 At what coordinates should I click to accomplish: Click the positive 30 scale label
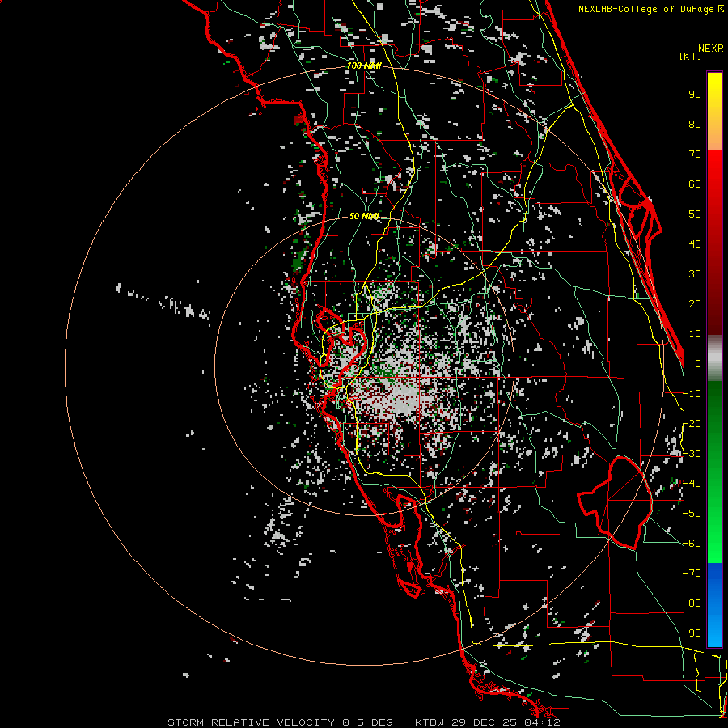(695, 274)
